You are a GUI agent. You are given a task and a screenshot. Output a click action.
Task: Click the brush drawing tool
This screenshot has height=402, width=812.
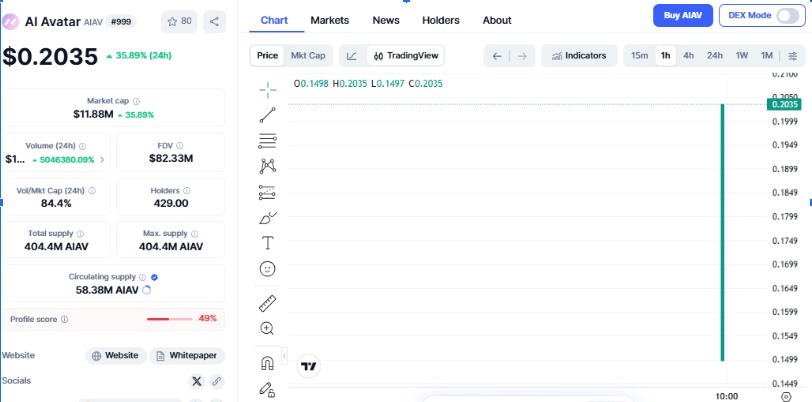pyautogui.click(x=267, y=217)
